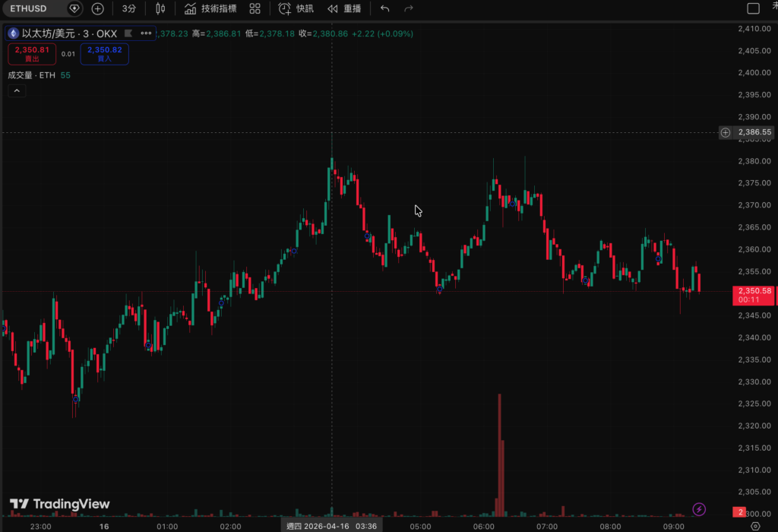Open the indicator templates grid icon
Image resolution: width=778 pixels, height=532 pixels.
pyautogui.click(x=255, y=8)
